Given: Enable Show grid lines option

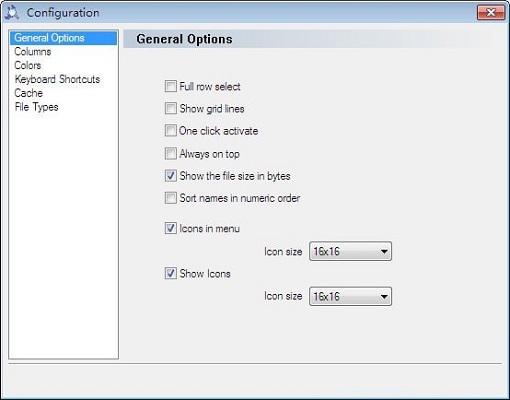Looking at the screenshot, I should [x=171, y=108].
